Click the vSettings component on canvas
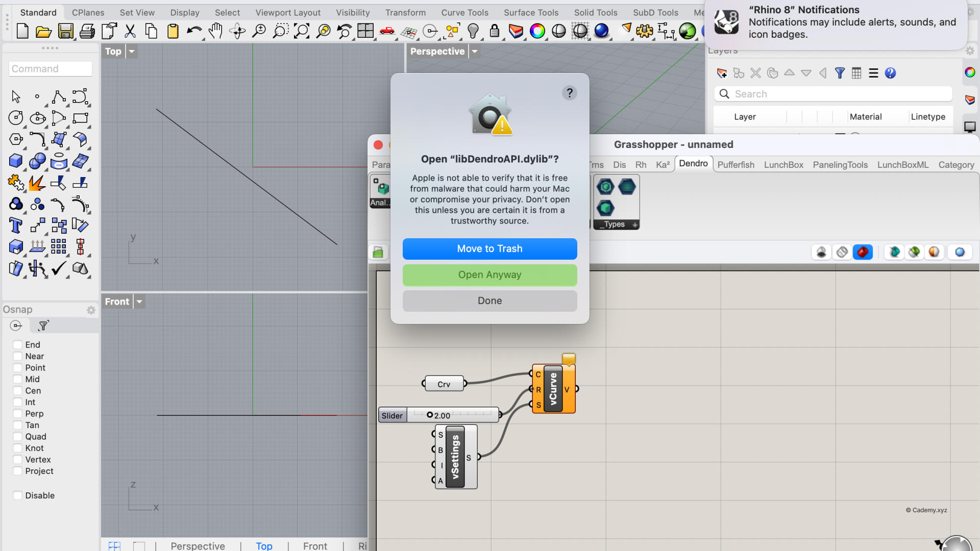The image size is (980, 551). coord(456,457)
